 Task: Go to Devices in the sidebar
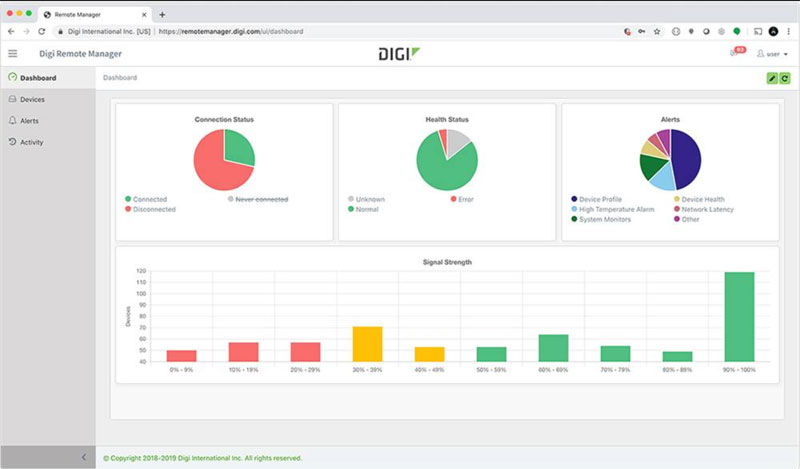coord(32,99)
